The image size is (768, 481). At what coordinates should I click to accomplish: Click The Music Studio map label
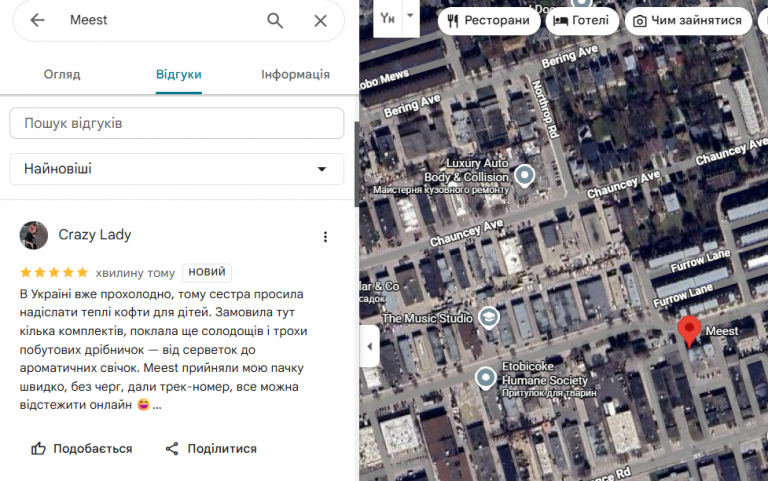click(427, 318)
